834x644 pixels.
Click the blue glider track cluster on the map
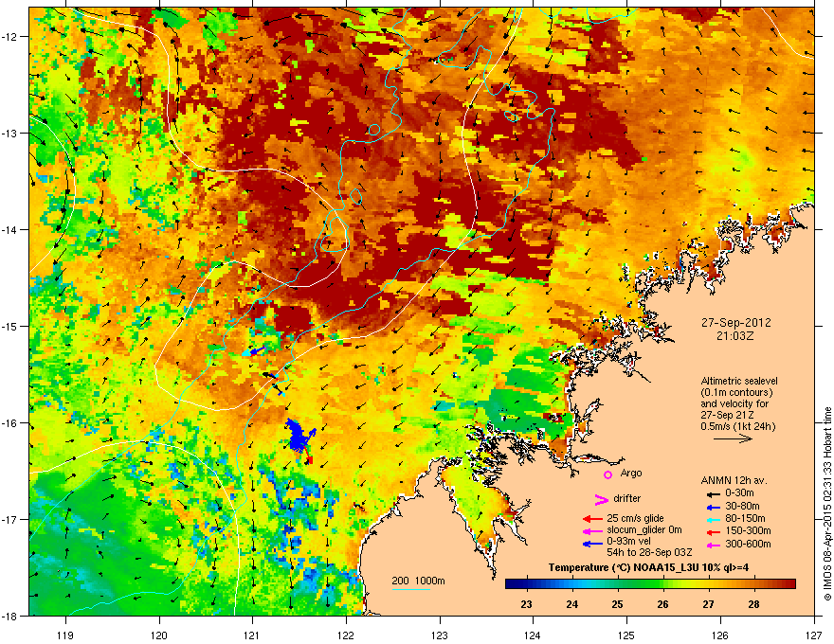pyautogui.click(x=299, y=436)
